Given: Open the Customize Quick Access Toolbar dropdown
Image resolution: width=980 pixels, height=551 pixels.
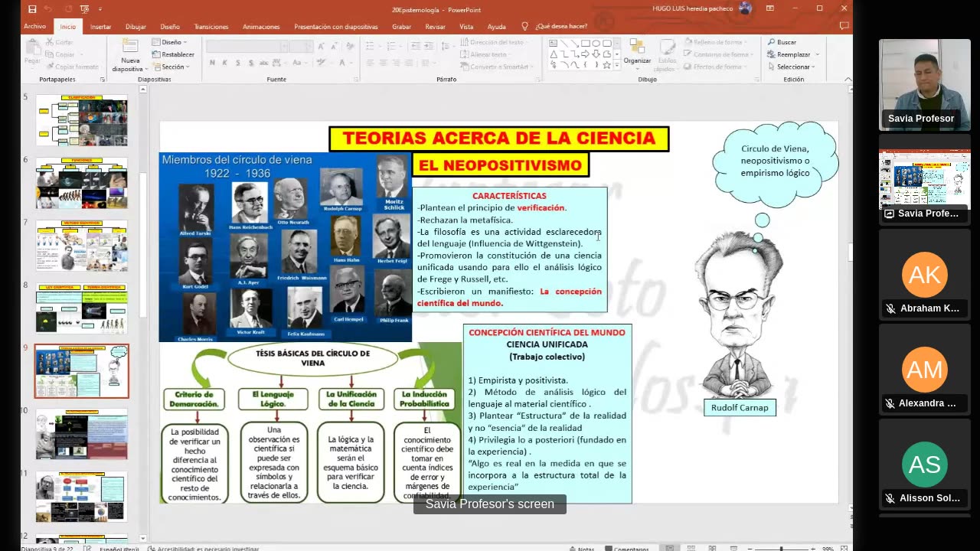Looking at the screenshot, I should coord(102,8).
